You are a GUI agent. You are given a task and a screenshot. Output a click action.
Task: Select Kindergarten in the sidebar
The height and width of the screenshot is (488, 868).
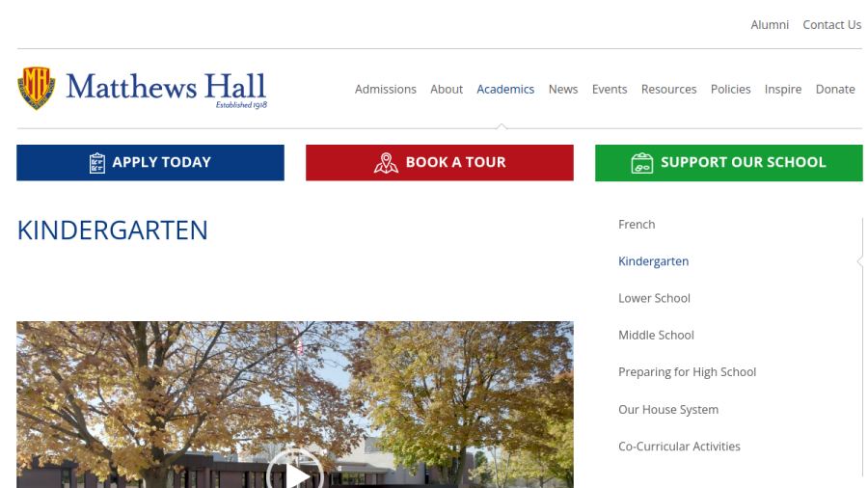[653, 261]
